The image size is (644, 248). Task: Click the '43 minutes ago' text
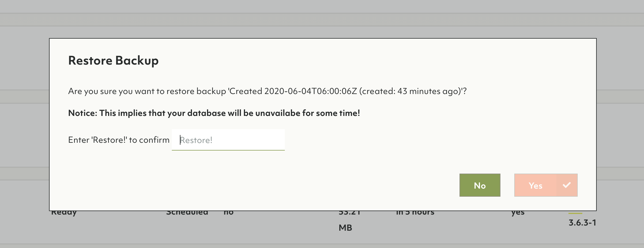tap(429, 91)
